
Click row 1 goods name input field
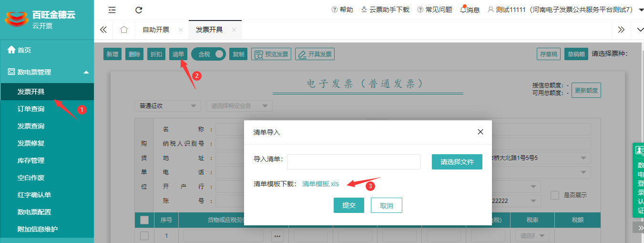pyautogui.click(x=224, y=236)
